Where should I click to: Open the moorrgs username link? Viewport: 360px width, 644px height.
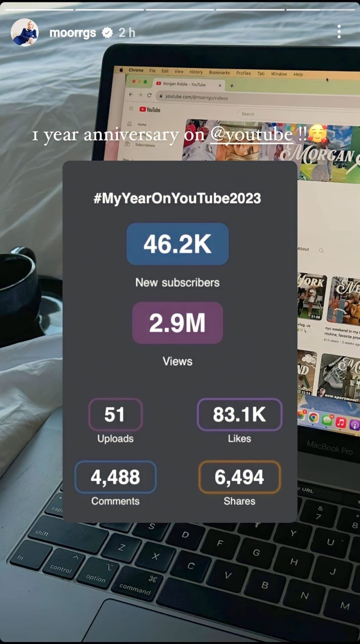pos(72,33)
